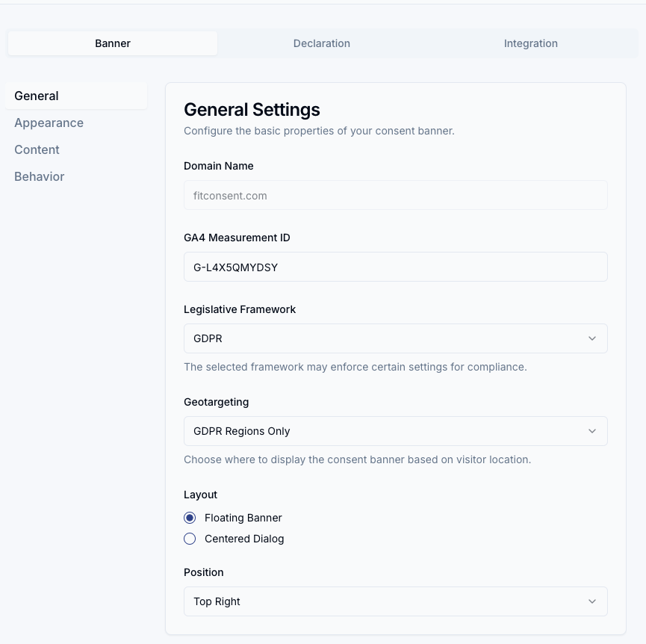Click the fitconsent.com domain name field
646x644 pixels.
coord(396,195)
